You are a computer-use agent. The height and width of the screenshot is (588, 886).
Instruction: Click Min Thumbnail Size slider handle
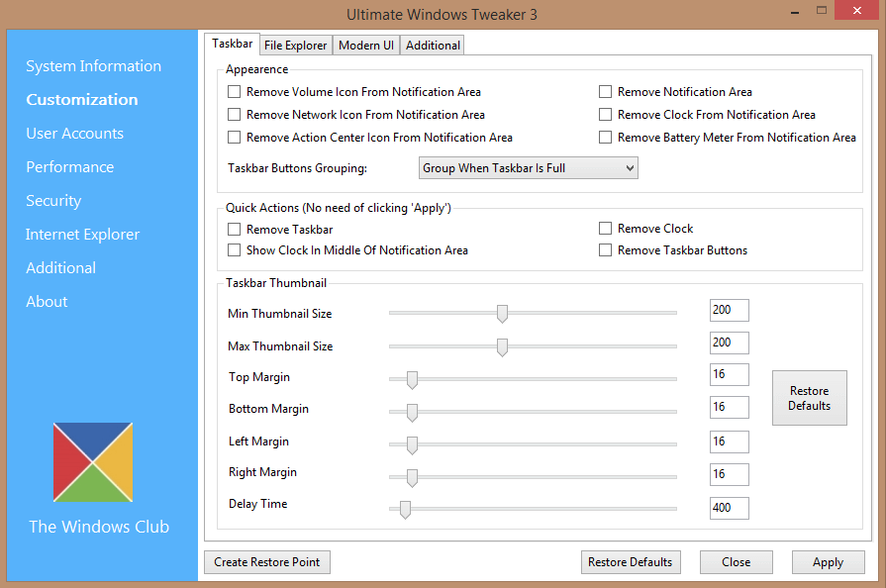[502, 314]
